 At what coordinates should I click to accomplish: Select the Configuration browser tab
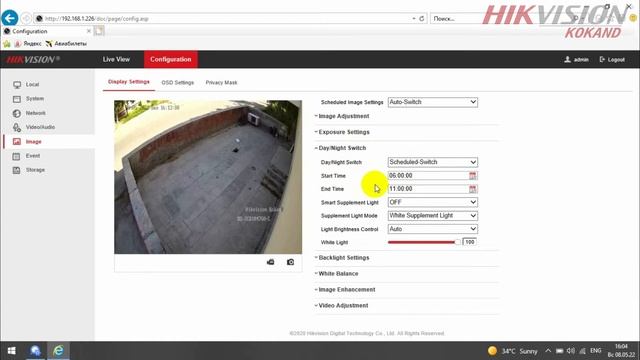pos(47,31)
